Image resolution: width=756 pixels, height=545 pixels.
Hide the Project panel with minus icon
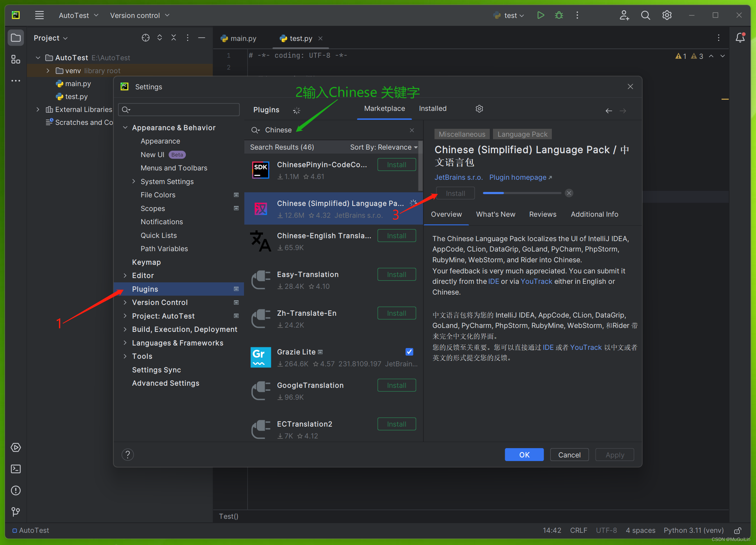(202, 38)
